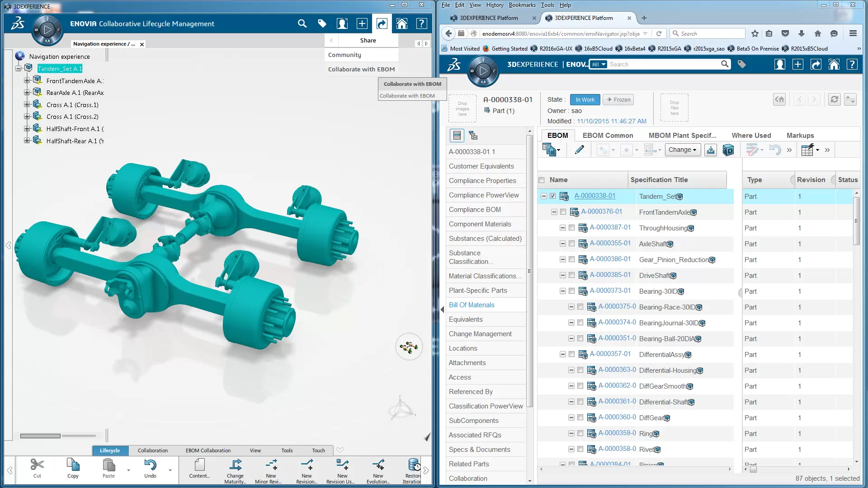The width and height of the screenshot is (868, 488).
Task: Open the A-0000355-01 AxleShaft link
Action: coord(610,244)
